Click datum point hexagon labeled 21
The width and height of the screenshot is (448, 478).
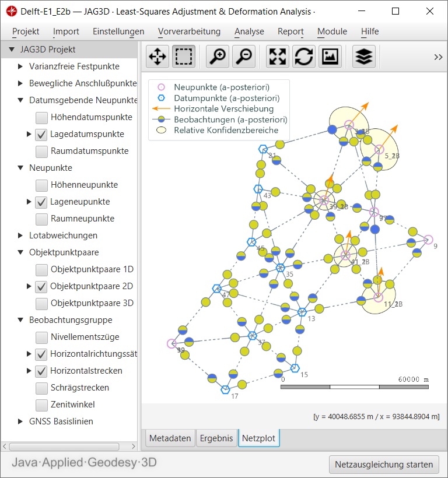(x=263, y=149)
